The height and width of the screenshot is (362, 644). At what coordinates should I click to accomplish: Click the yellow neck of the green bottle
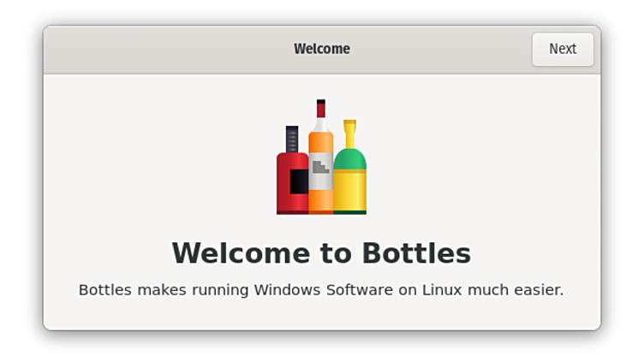pos(349,134)
